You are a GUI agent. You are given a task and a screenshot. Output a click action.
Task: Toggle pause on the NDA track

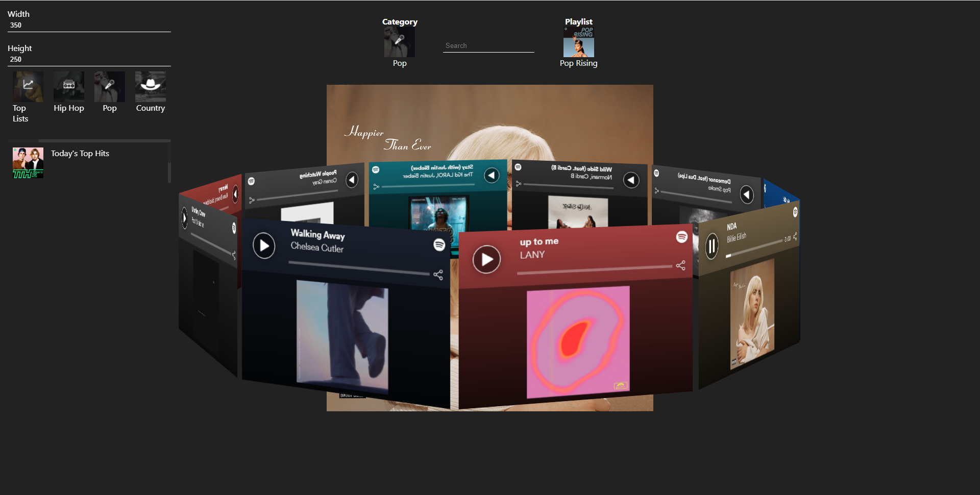point(713,246)
